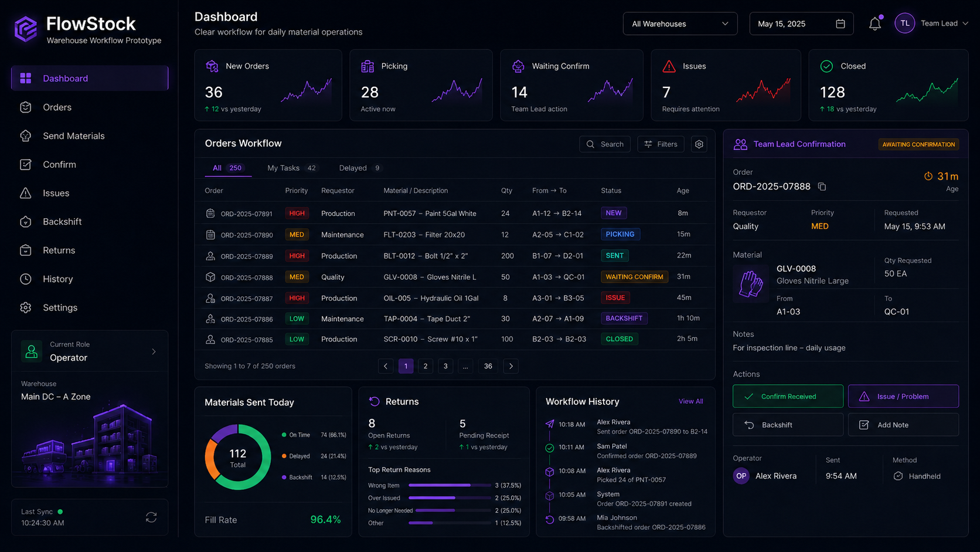This screenshot has width=980, height=552.
Task: Go to next page of orders
Action: pos(511,366)
